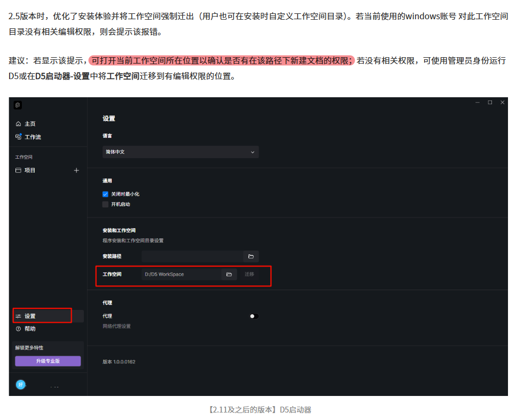Minimize the D5 launcher window
The width and height of the screenshot is (516, 420).
coord(478,102)
